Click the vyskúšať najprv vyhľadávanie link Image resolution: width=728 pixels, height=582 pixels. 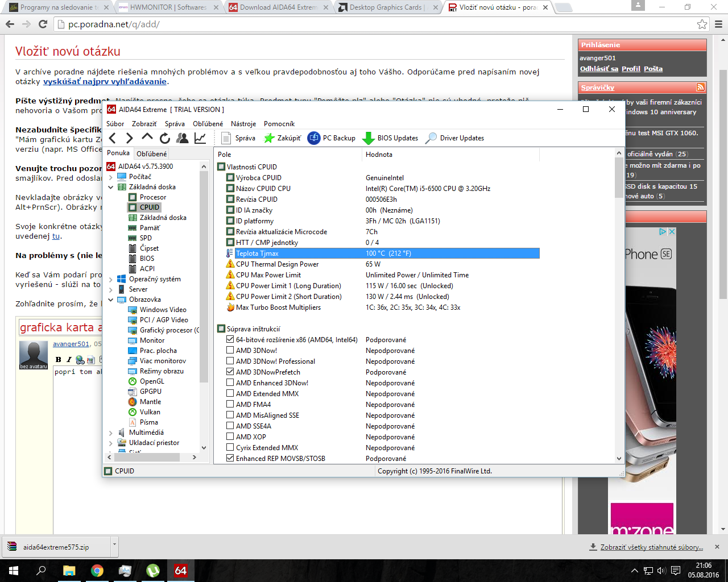point(105,81)
